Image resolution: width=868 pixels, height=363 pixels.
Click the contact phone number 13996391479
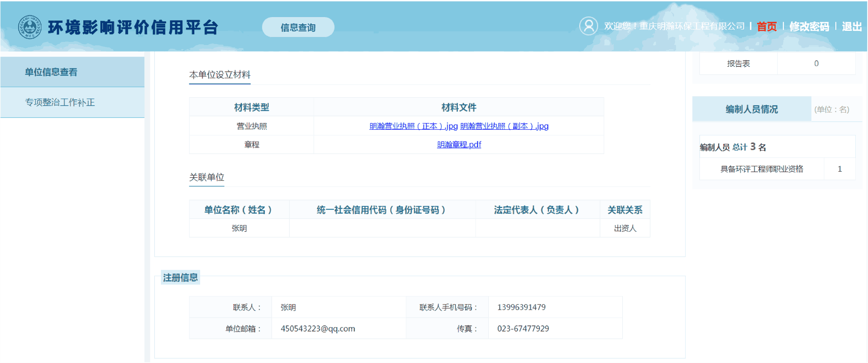[x=521, y=307]
